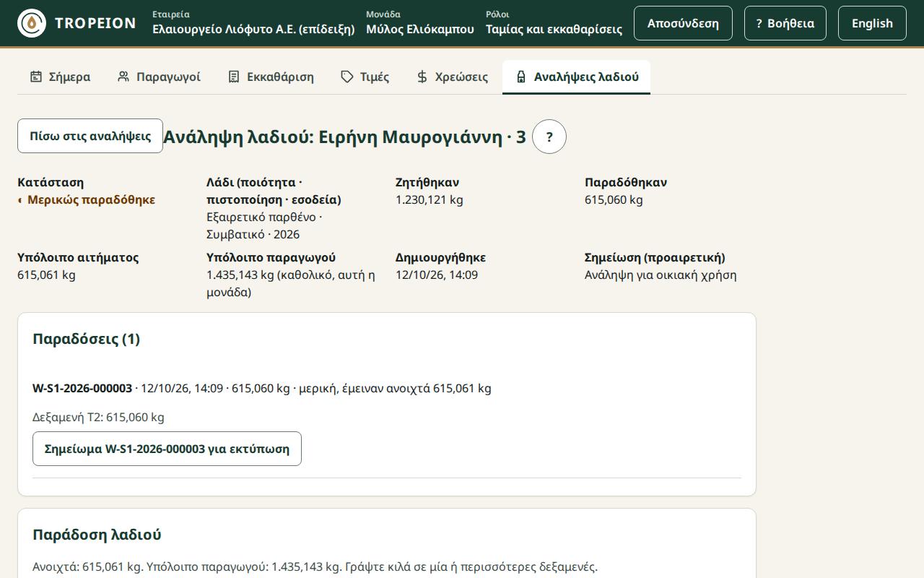Click the delivery ID W-S1-2026-000003 in bold

[x=82, y=388]
